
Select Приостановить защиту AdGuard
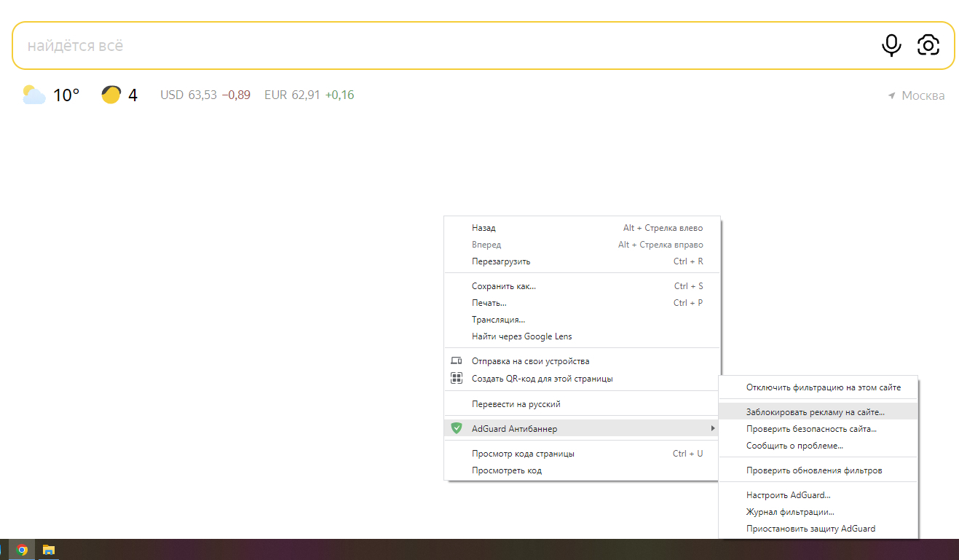pos(810,528)
